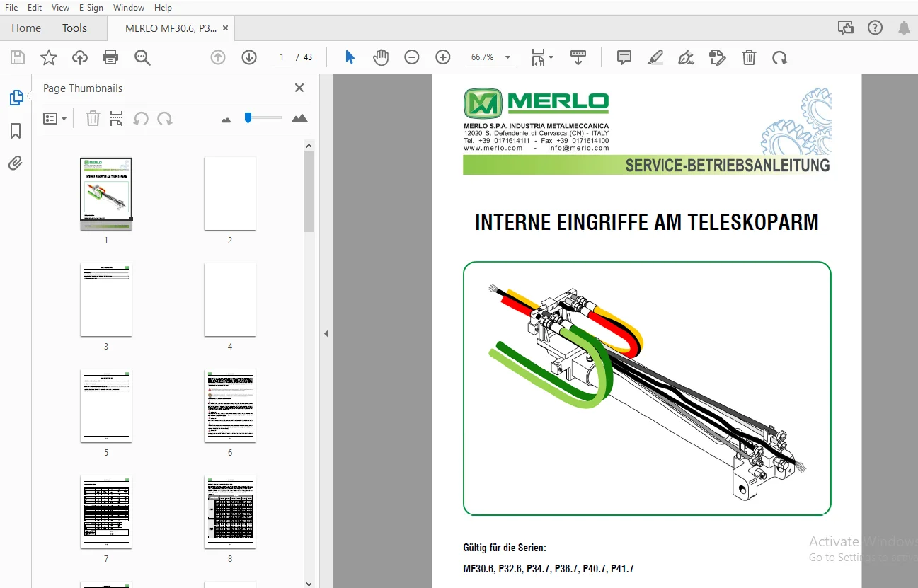
Task: Open the View menu
Action: [x=61, y=8]
